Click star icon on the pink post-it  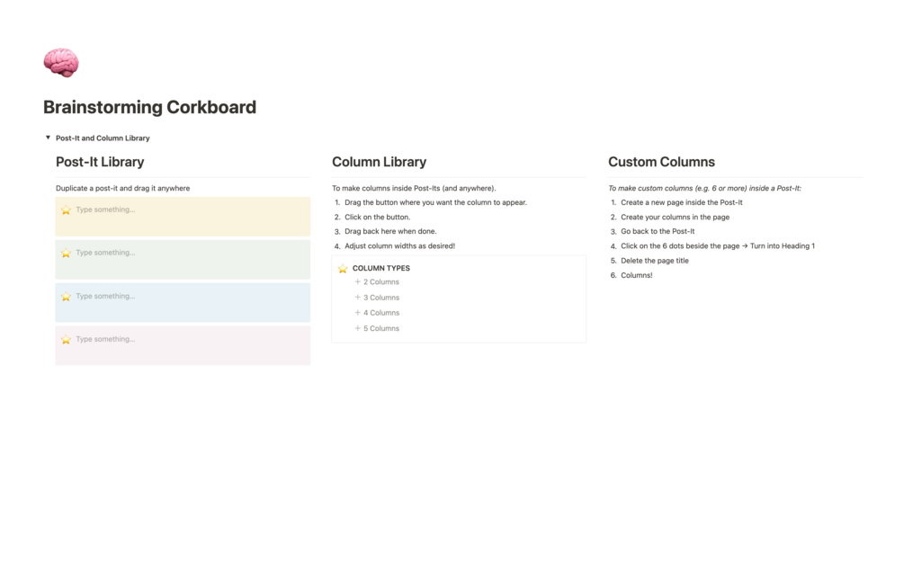point(67,340)
